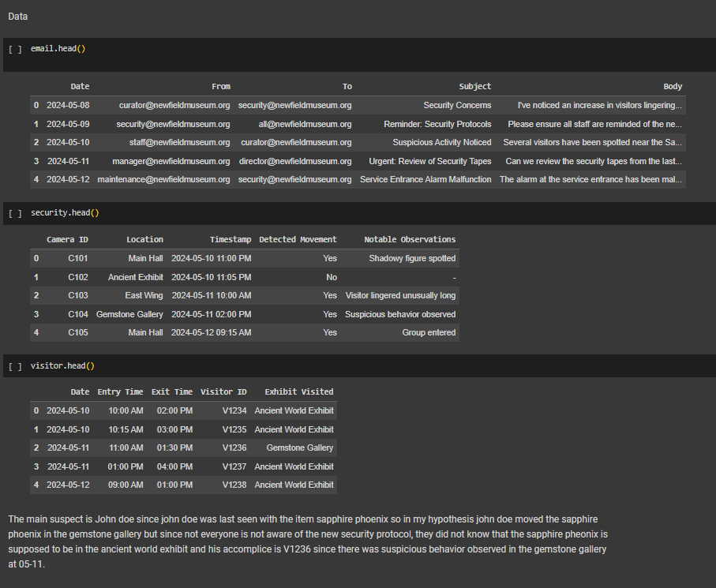Select visitor V1236 in the visitor table

(234, 448)
